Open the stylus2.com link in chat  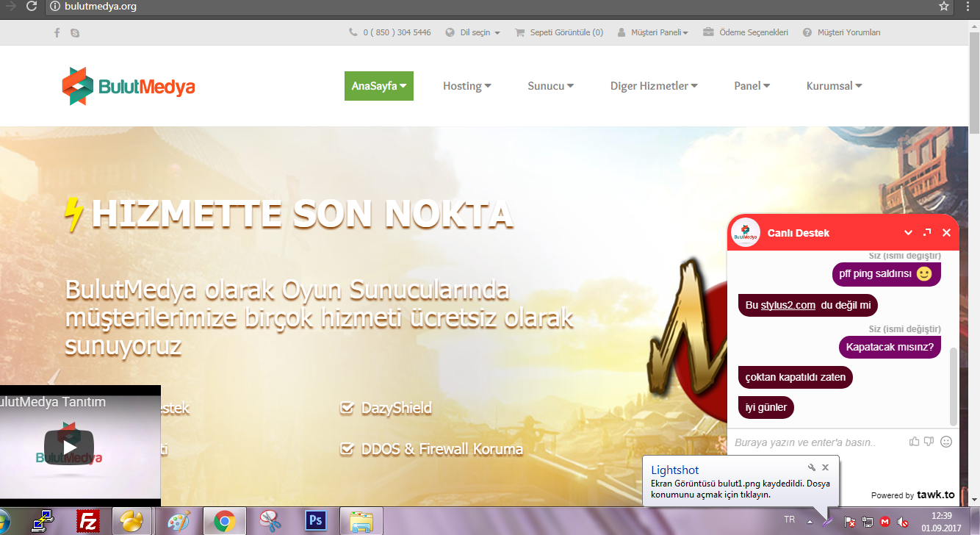[x=788, y=305]
